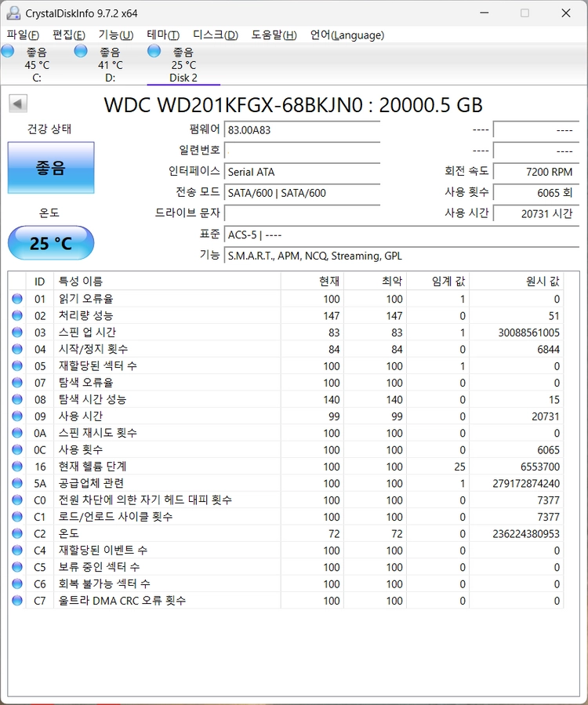The width and height of the screenshot is (588, 705).
Task: Click the 최악 column header
Action: pos(376,282)
